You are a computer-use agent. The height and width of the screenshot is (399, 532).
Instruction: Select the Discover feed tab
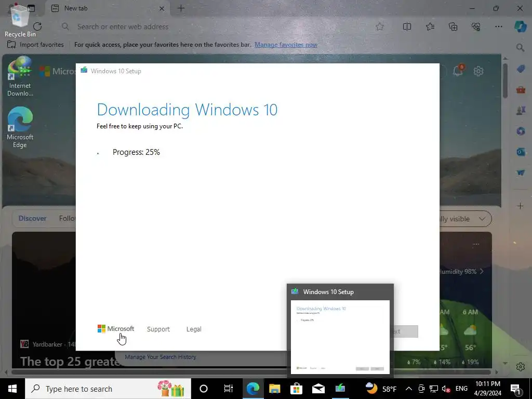tap(32, 219)
